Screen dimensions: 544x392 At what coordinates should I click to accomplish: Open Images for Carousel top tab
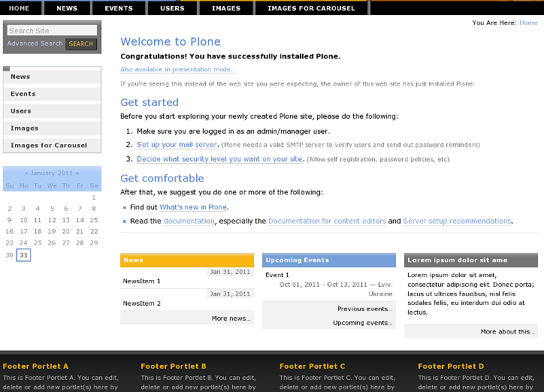tap(311, 8)
